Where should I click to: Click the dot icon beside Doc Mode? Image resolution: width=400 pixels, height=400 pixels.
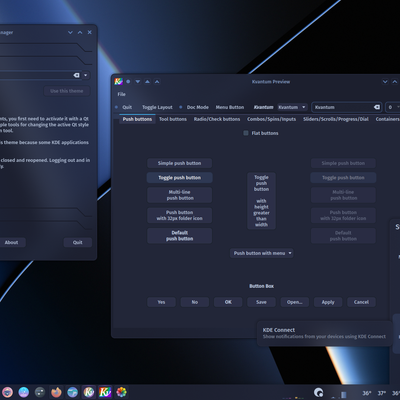click(x=181, y=107)
